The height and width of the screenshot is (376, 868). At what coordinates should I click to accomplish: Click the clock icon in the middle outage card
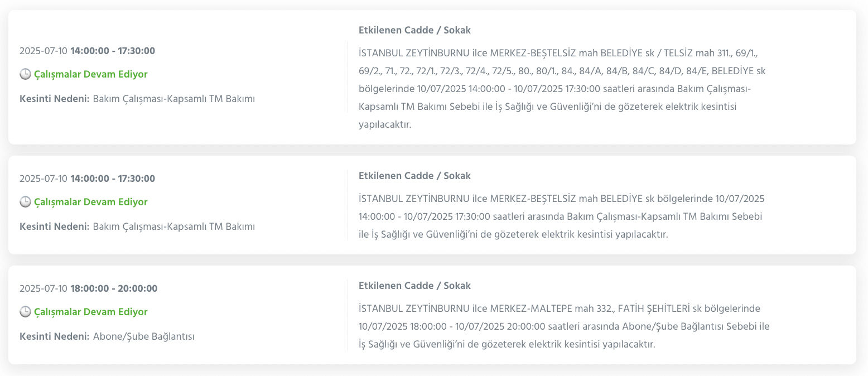[x=25, y=202]
